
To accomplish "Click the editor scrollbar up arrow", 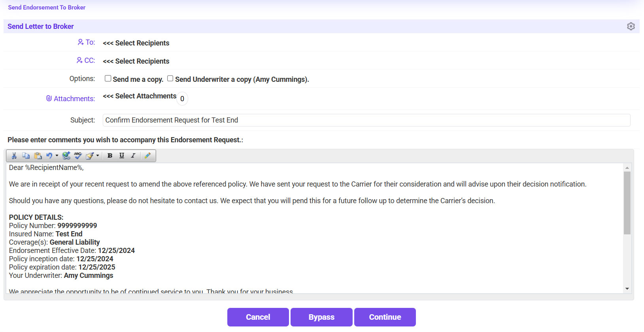I will point(627,168).
